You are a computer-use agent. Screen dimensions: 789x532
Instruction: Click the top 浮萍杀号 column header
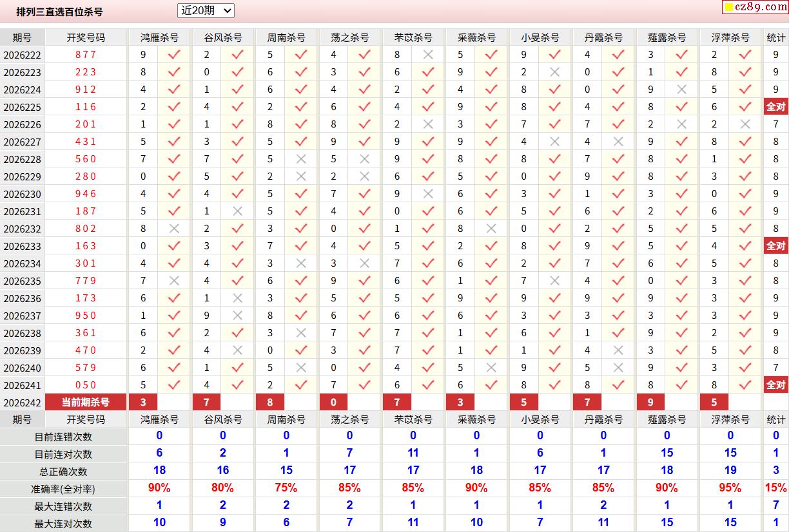coord(730,37)
